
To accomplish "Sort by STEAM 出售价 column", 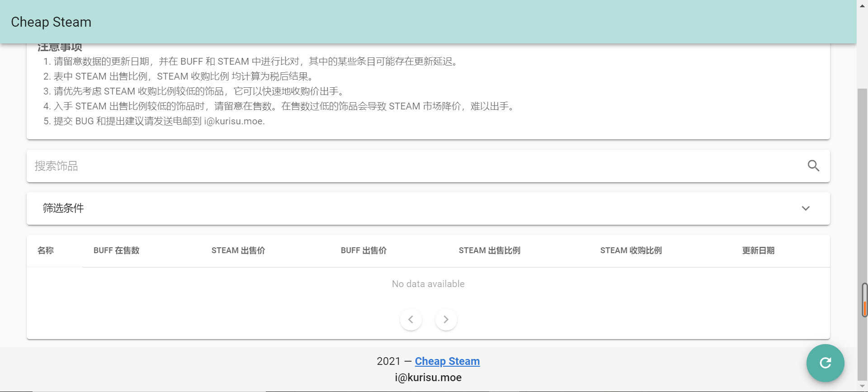I will click(x=238, y=250).
